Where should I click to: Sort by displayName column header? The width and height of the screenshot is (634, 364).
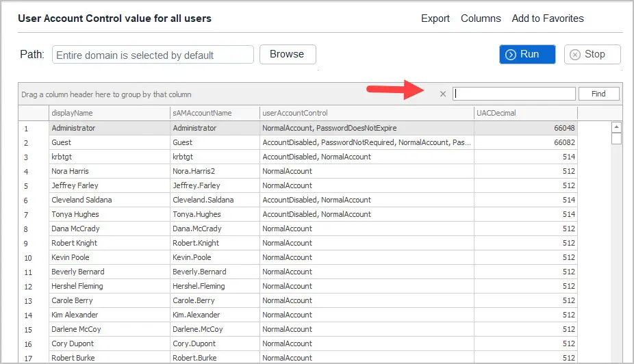point(109,113)
